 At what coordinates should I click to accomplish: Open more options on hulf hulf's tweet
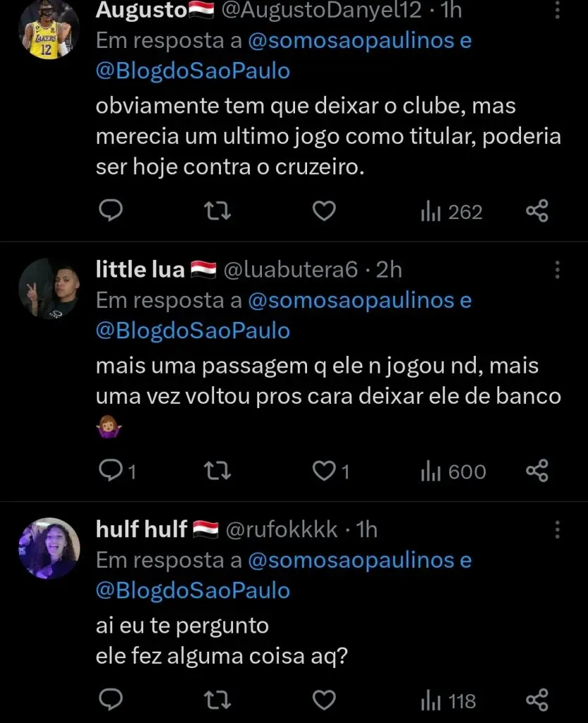pos(557,530)
